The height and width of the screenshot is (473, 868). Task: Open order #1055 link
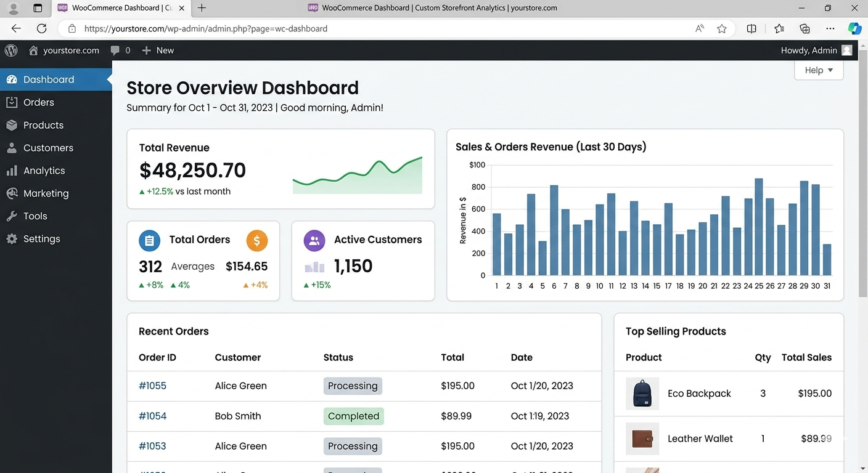click(152, 386)
